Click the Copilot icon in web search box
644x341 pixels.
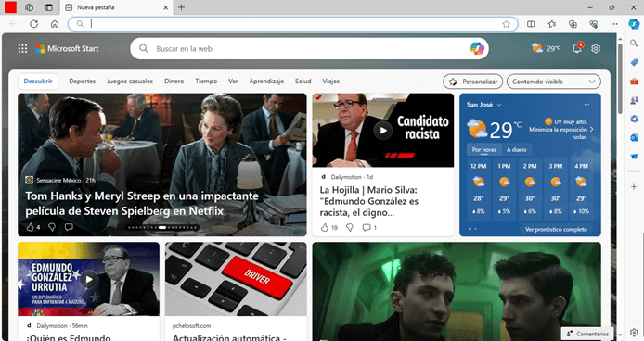pos(477,49)
